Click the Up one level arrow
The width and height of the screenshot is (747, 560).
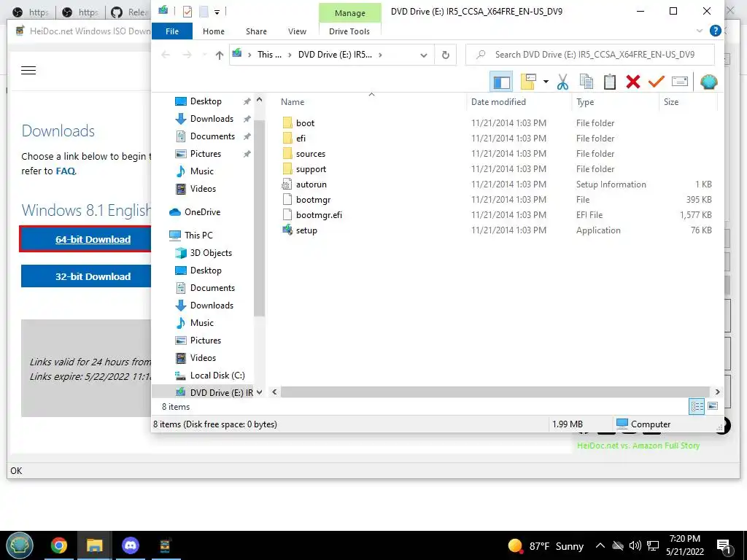click(x=219, y=55)
